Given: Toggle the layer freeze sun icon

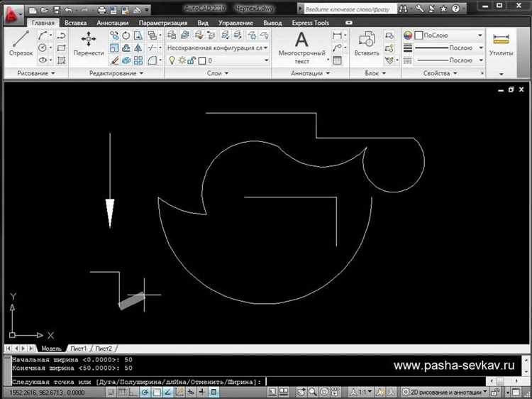Looking at the screenshot, I should pos(181,61).
